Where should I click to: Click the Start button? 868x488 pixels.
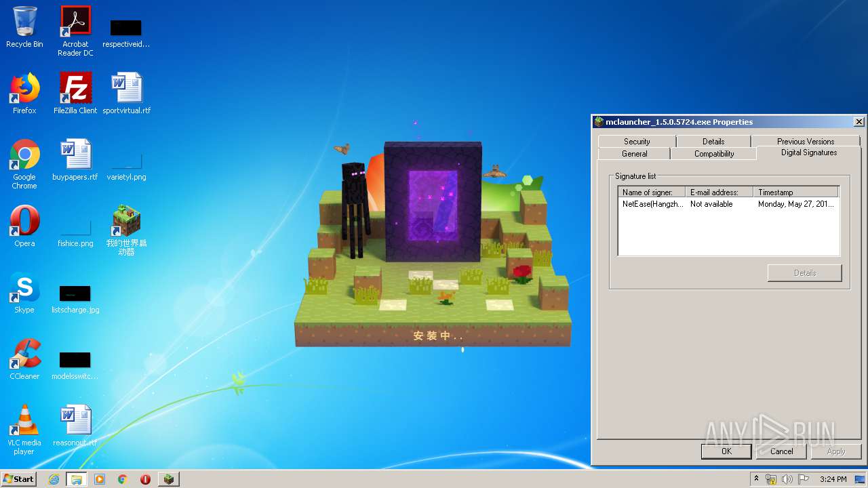(18, 479)
